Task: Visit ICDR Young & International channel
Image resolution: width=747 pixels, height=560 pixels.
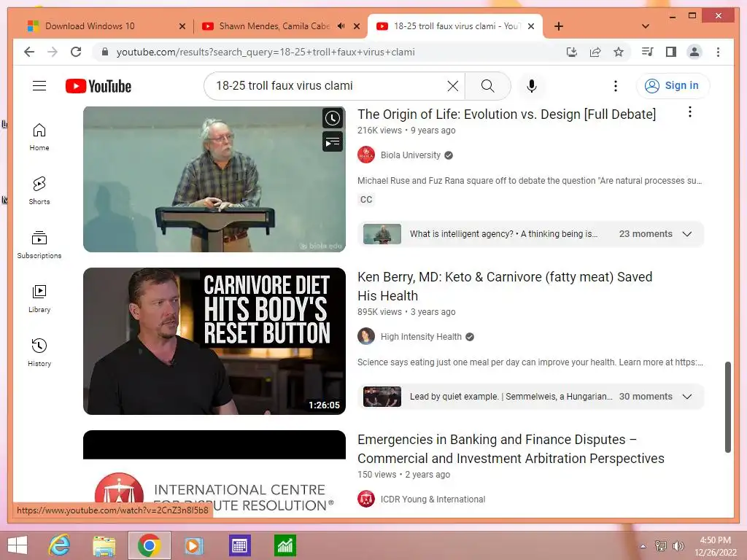Action: point(433,499)
